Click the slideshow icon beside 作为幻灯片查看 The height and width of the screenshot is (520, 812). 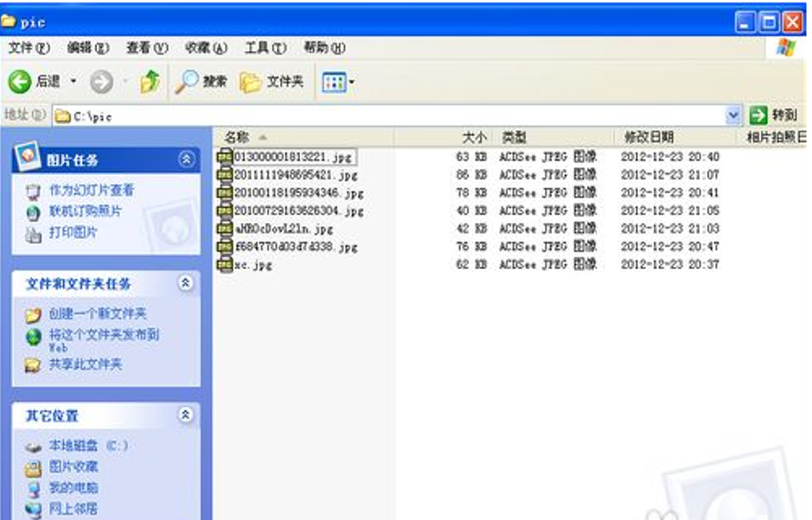pos(33,192)
